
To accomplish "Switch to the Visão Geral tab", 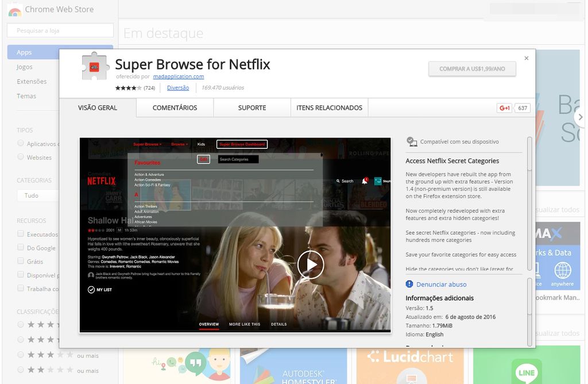I will point(98,107).
